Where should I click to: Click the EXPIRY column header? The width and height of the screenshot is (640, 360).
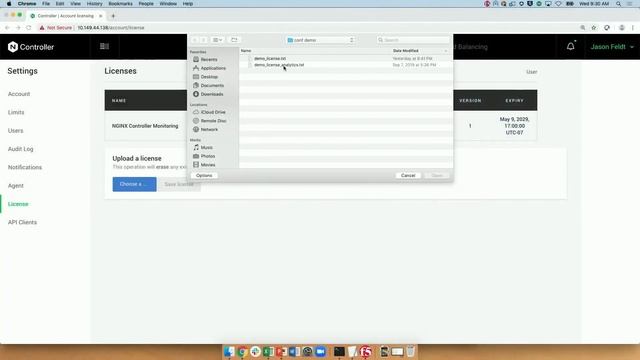514,100
